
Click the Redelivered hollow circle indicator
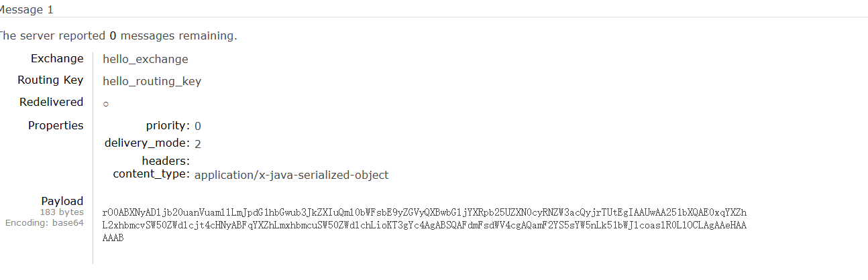pos(106,104)
